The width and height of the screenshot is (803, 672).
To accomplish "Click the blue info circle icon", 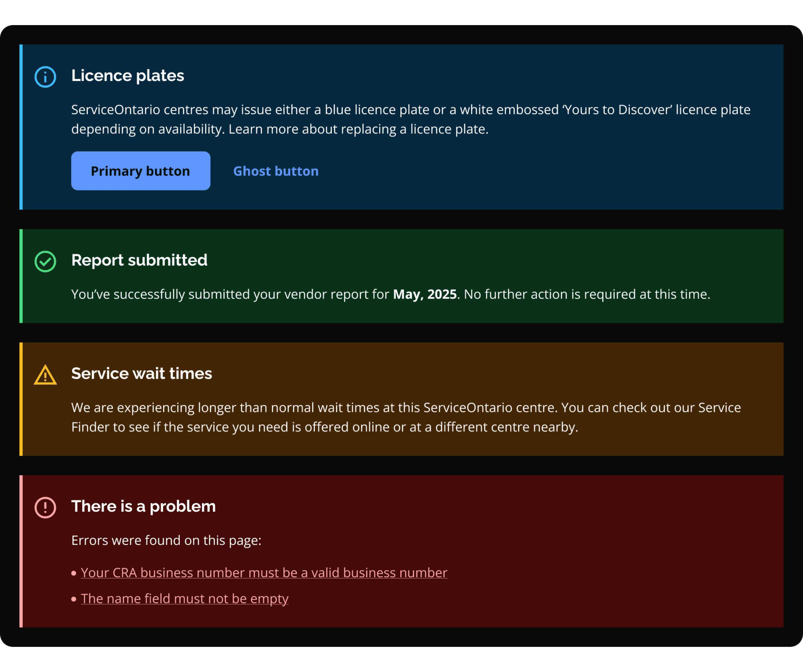I will pyautogui.click(x=45, y=77).
